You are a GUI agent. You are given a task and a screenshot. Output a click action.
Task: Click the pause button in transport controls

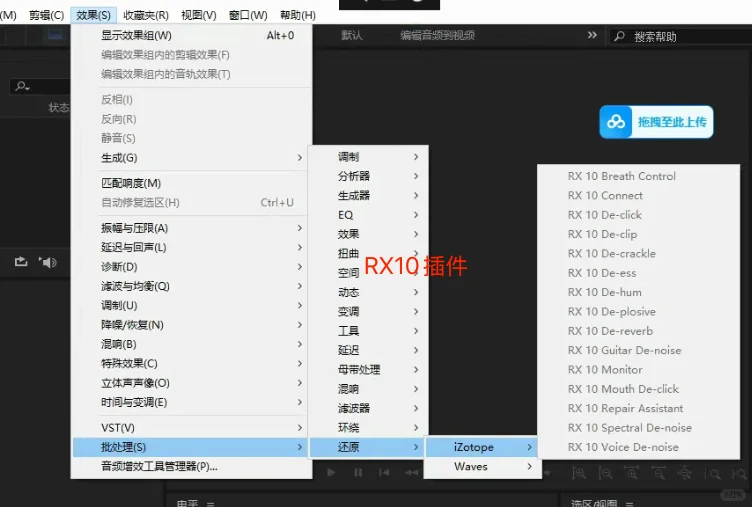point(358,472)
